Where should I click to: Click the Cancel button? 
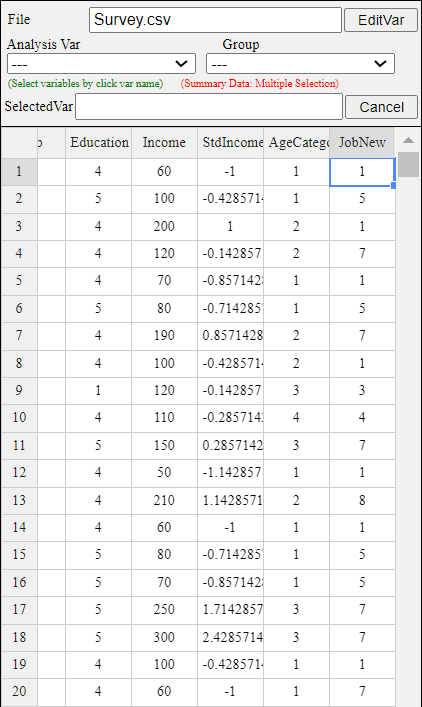381,107
